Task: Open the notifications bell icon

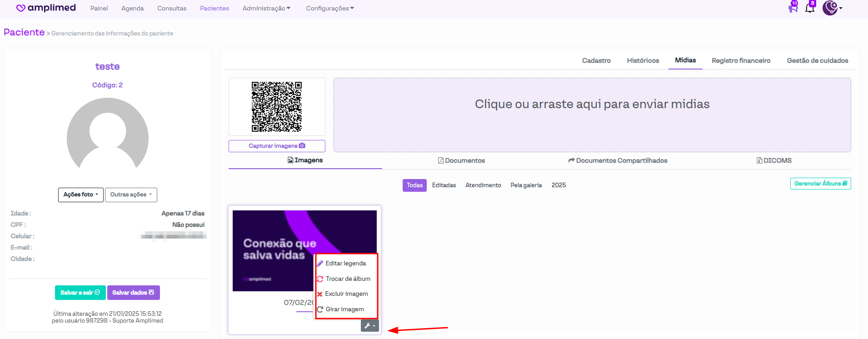Action: click(810, 8)
